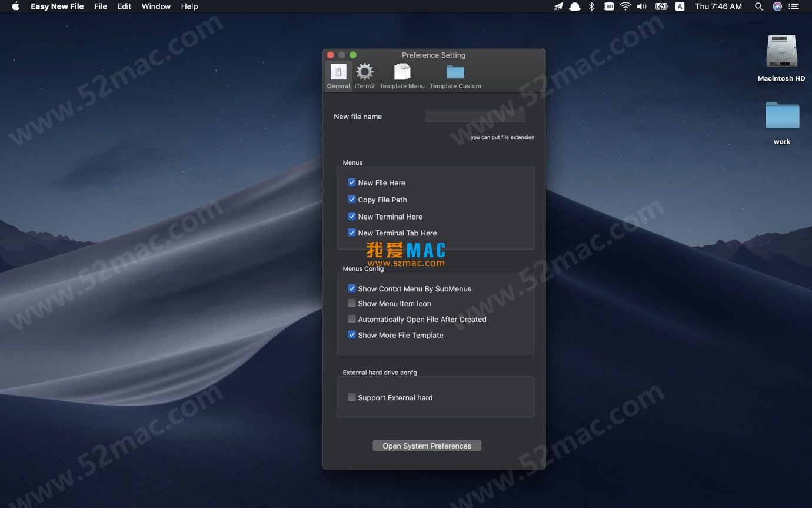This screenshot has height=508, width=812.
Task: Enable Automatically Open File After Created
Action: (352, 319)
